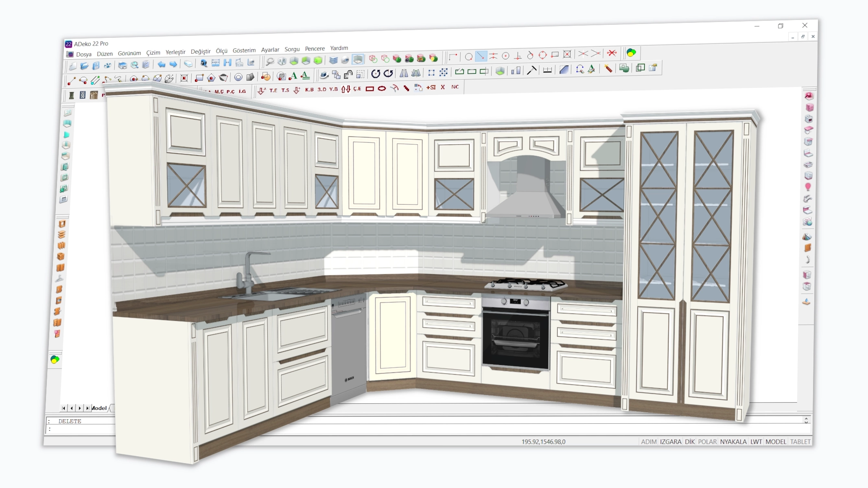The width and height of the screenshot is (868, 488).
Task: Click the K.B toolbar button
Action: coord(309,89)
